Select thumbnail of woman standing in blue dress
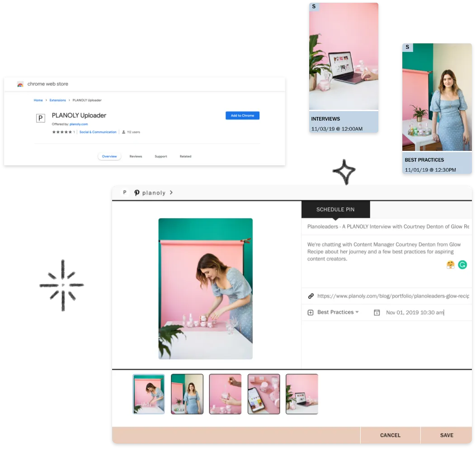Screen dimensions: 476x449 pos(187,394)
